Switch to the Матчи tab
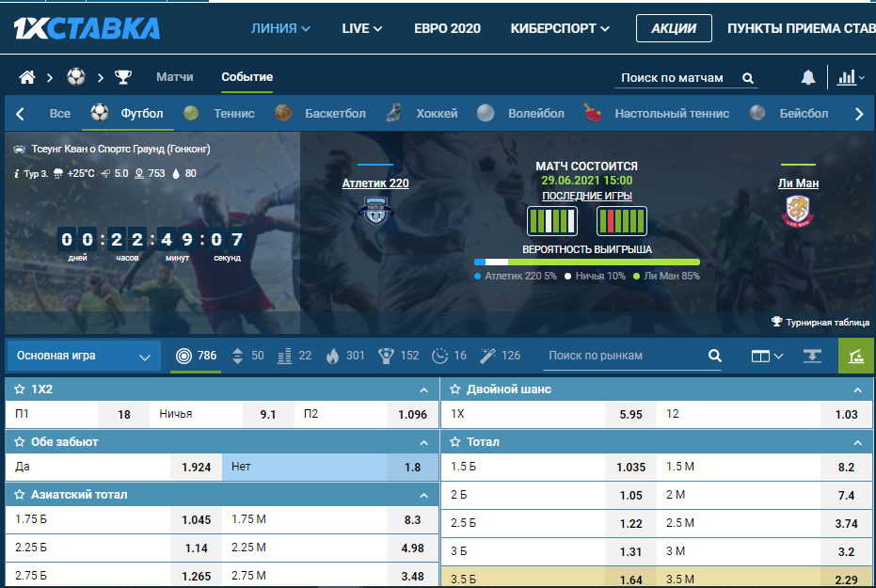Screen dimensions: 876x588 coord(175,77)
